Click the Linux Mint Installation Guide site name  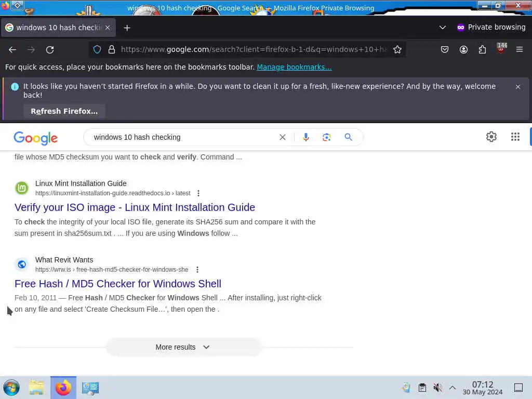81,183
